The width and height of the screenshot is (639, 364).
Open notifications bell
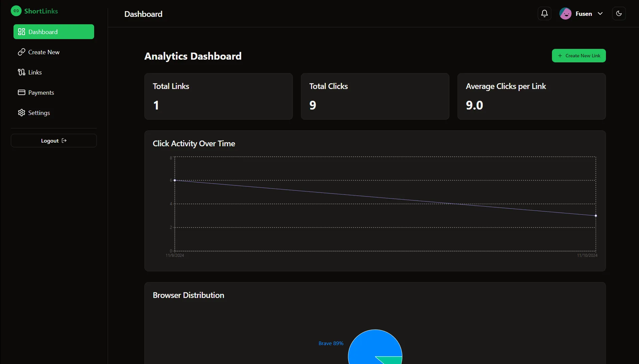tap(545, 13)
